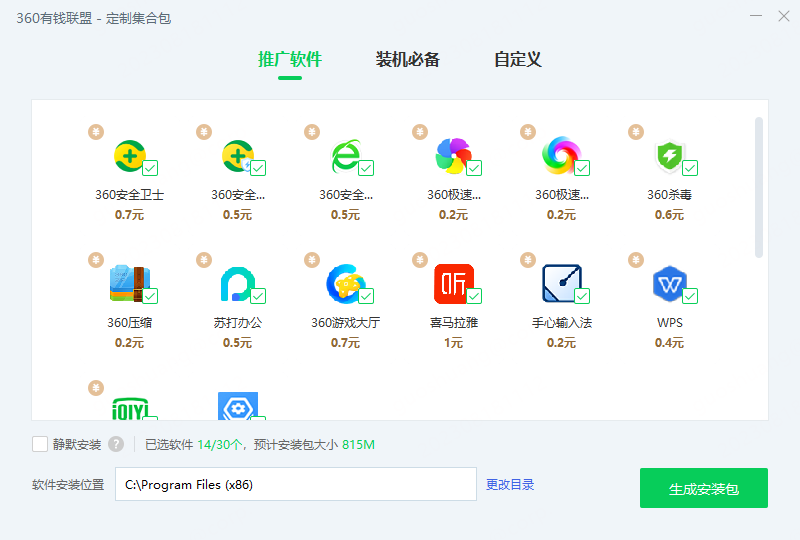Screen dimensions: 800x540
Task: Click the yuan coin badge above 苏打办公
Action: [204, 260]
